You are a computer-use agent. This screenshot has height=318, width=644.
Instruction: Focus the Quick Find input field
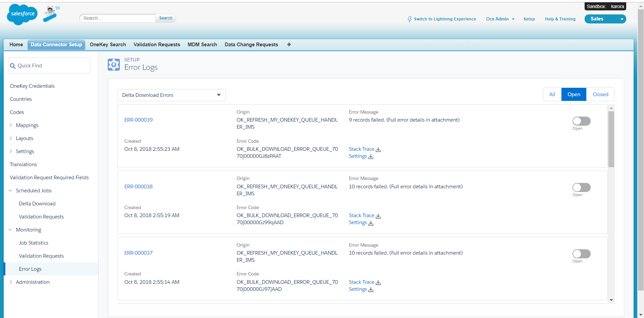52,66
